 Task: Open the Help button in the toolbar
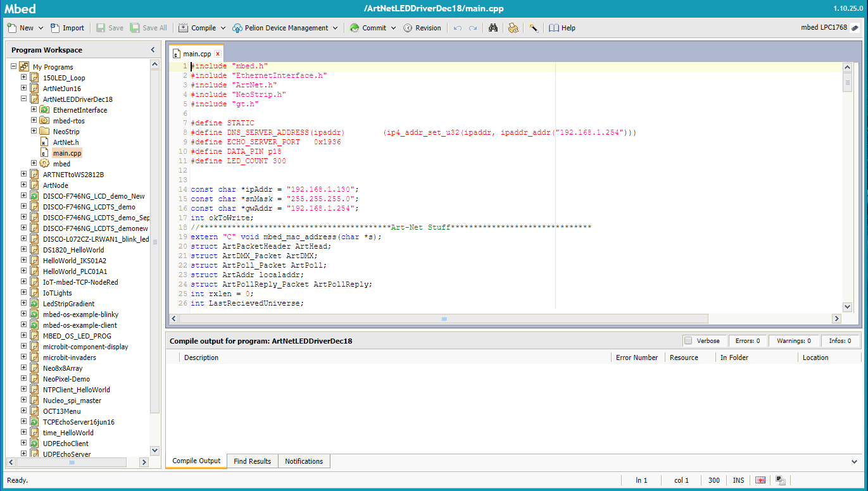point(562,28)
